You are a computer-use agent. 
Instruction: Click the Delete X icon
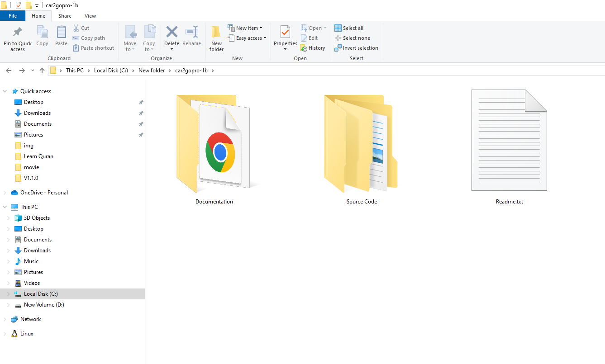click(172, 32)
